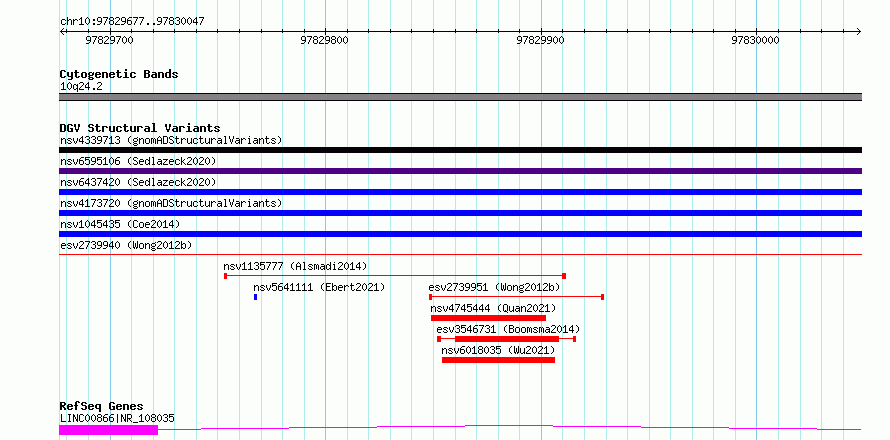Click the ruler's left arrow end

tap(62, 31)
